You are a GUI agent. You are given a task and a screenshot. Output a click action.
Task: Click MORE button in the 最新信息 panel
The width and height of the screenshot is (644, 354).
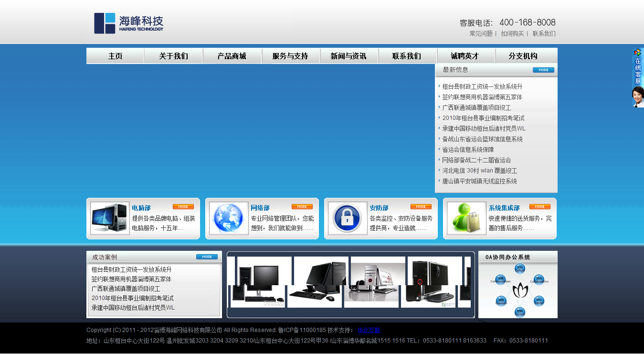tap(543, 70)
